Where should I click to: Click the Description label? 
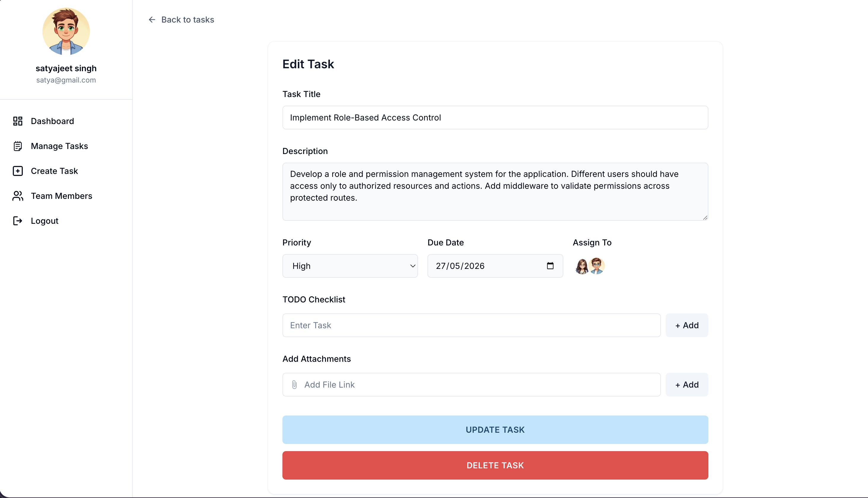[x=305, y=151]
